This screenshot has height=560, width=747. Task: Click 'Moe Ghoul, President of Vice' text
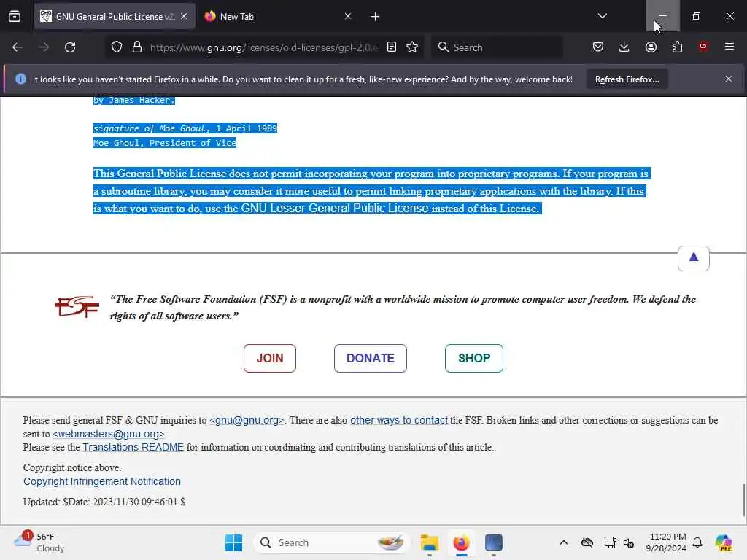pos(165,143)
